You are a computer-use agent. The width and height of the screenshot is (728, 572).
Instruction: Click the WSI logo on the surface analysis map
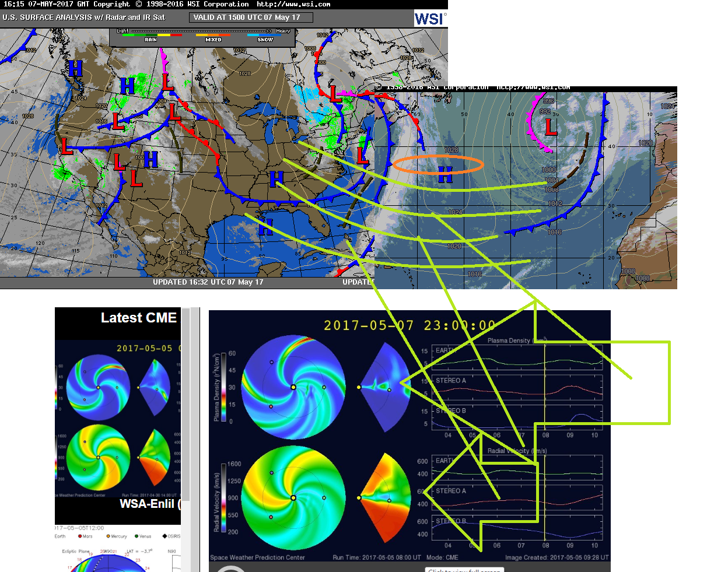point(430,18)
